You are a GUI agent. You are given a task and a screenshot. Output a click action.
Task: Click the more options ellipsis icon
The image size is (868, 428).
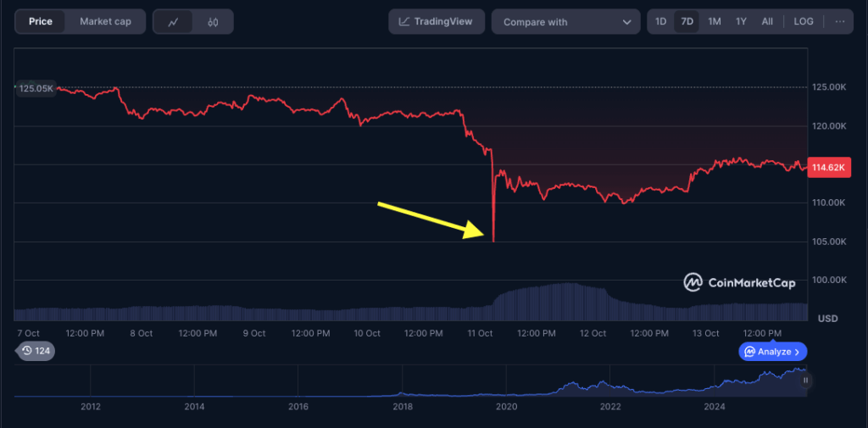(840, 22)
